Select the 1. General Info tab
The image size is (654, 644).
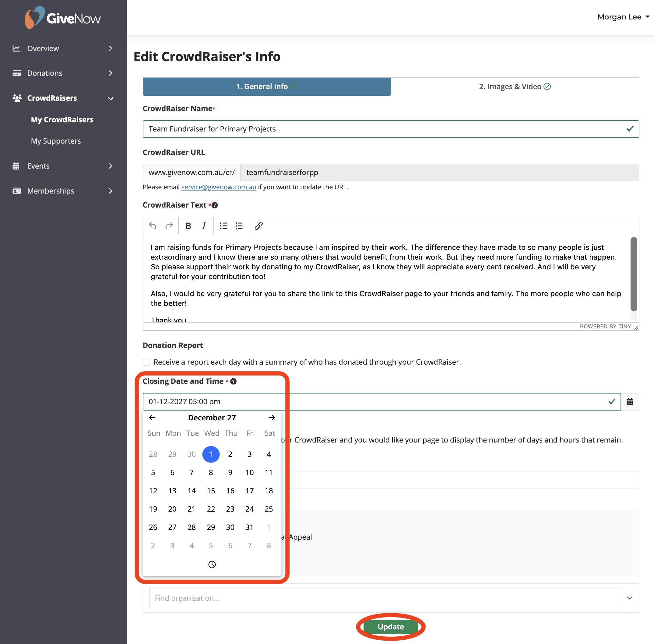tap(267, 87)
